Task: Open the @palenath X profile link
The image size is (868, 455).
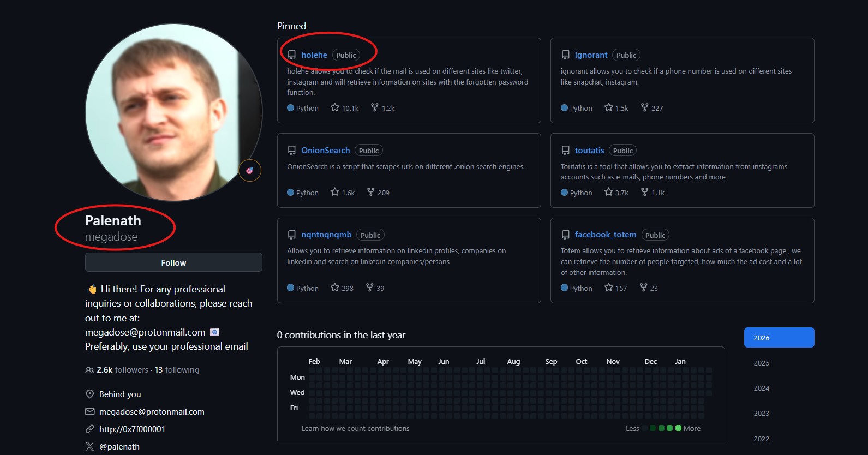Action: [x=119, y=446]
